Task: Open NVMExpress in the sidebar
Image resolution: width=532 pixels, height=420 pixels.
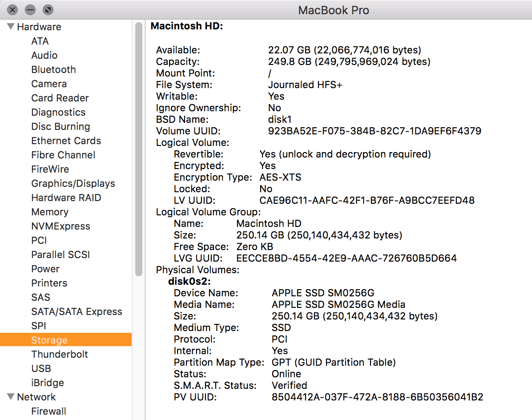Action: (60, 226)
